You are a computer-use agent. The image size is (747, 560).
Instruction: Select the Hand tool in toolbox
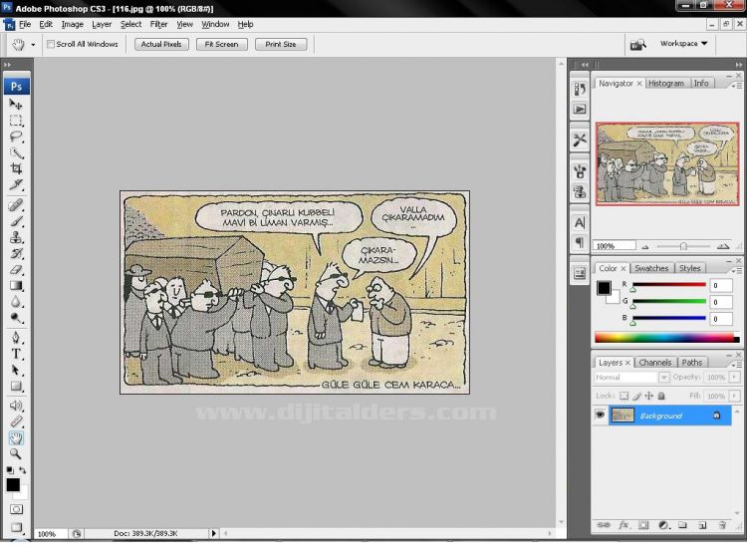(x=16, y=438)
